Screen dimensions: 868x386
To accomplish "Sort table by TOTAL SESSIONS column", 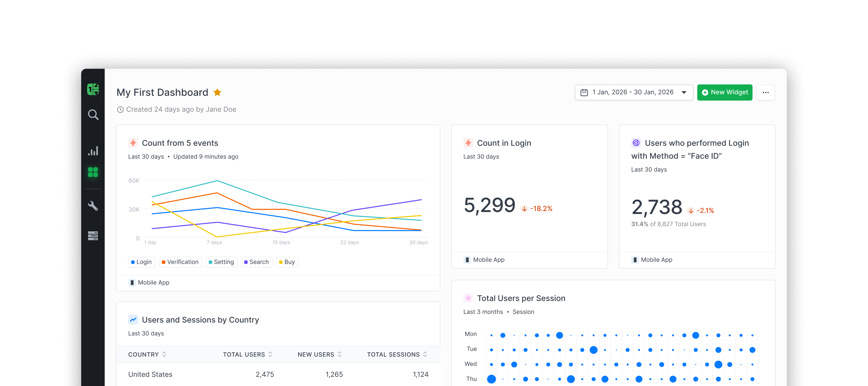I will click(397, 354).
